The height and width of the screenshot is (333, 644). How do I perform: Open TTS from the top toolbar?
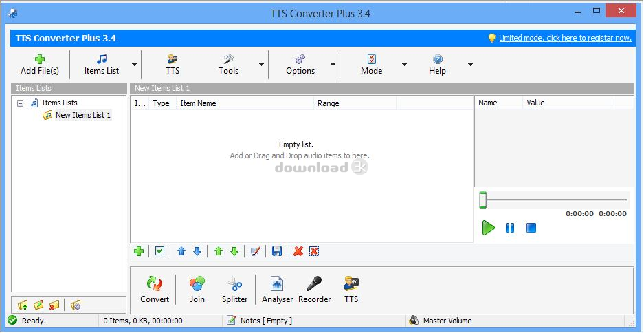pos(173,65)
